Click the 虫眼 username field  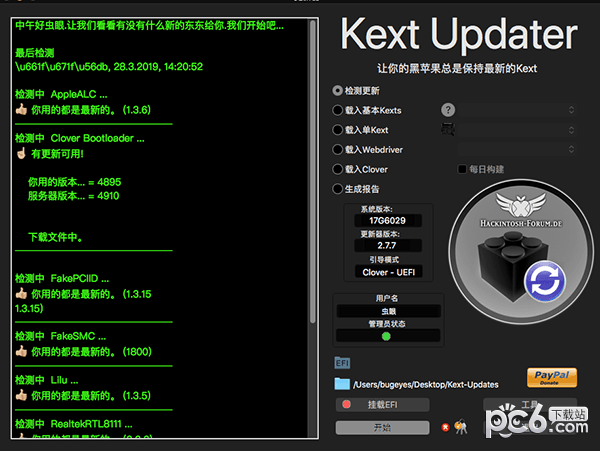tap(388, 311)
